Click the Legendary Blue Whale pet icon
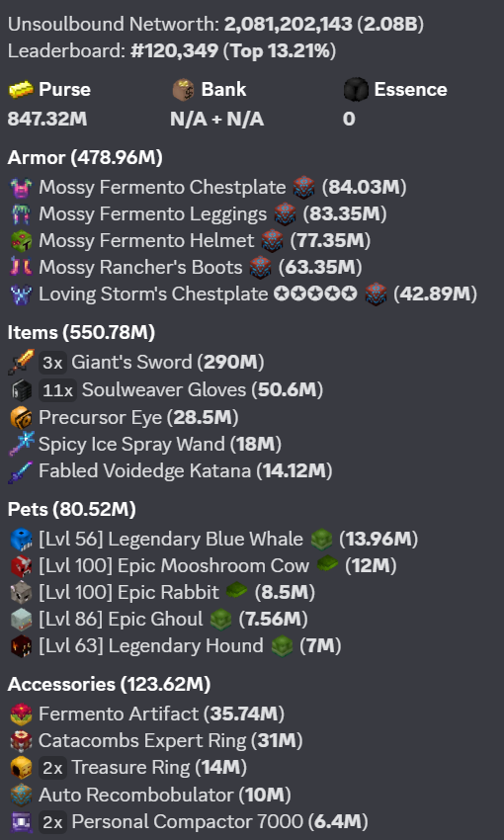The image size is (504, 840). click(x=22, y=539)
